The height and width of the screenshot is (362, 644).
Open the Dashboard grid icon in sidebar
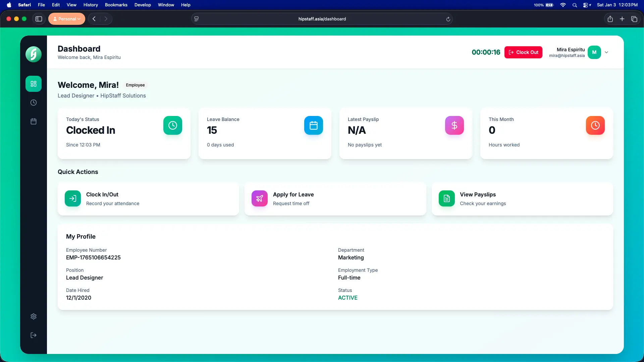34,84
